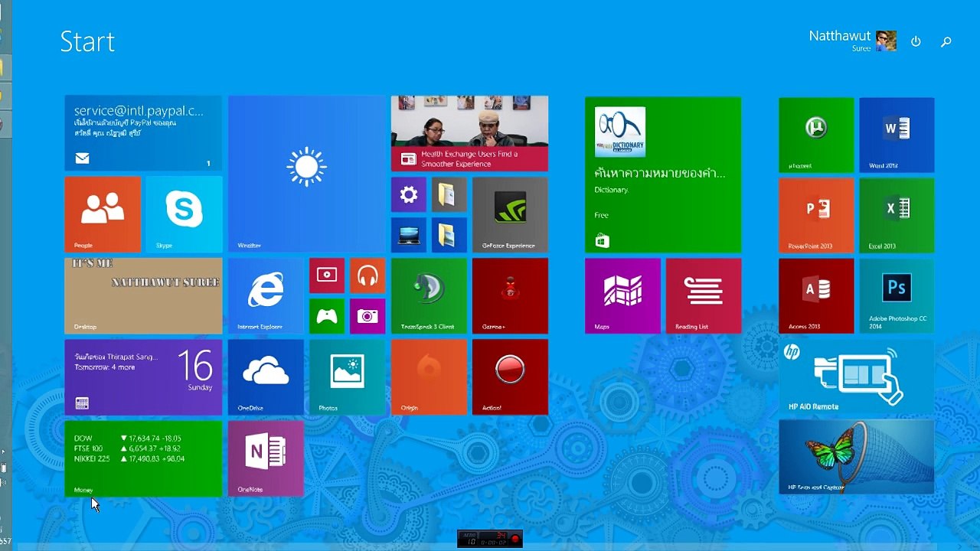Open the Mail tile showing service@intl.paypal
The image size is (980, 551).
pyautogui.click(x=143, y=133)
